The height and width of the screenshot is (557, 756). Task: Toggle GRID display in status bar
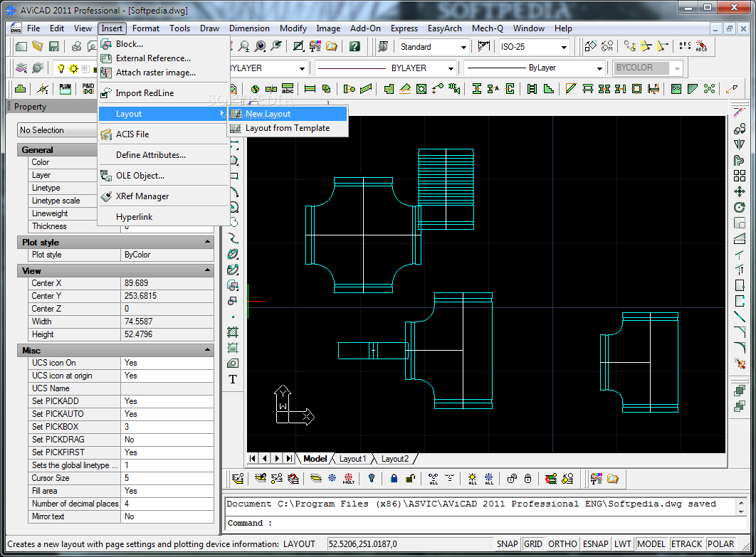pyautogui.click(x=533, y=544)
